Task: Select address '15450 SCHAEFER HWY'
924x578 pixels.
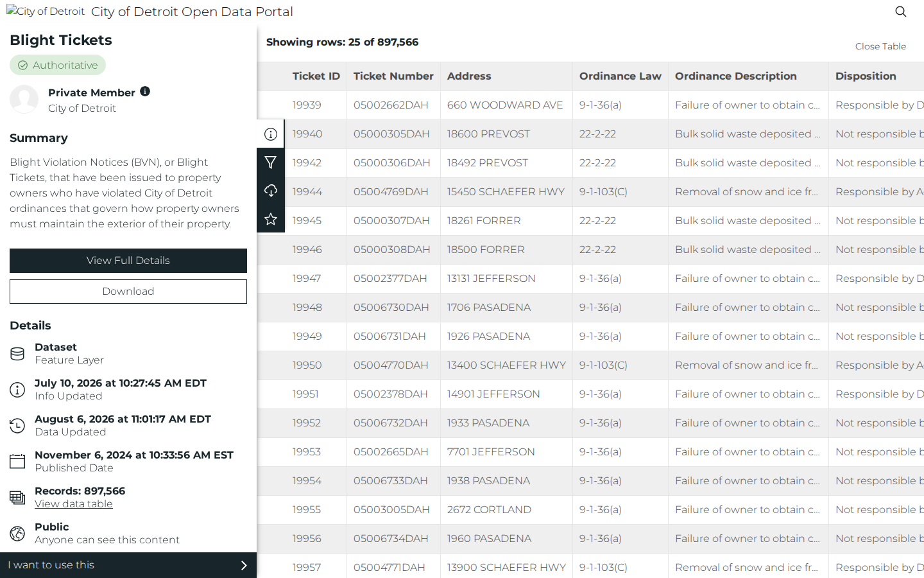Action: pos(506,192)
